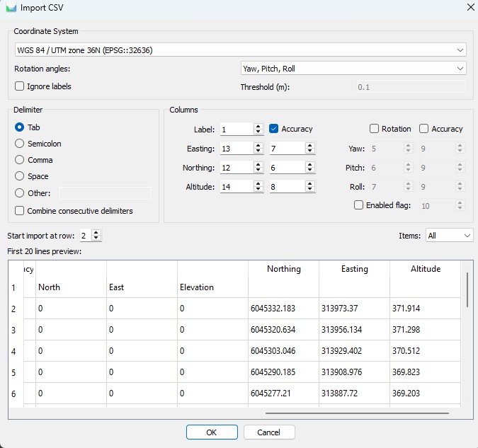Click the Easting column field showing 13
478x448 pixels.
click(237, 149)
